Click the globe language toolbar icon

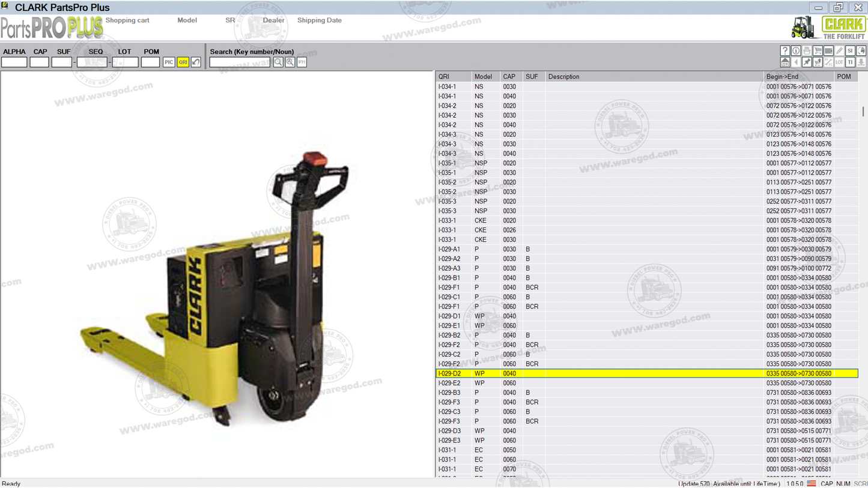[861, 50]
